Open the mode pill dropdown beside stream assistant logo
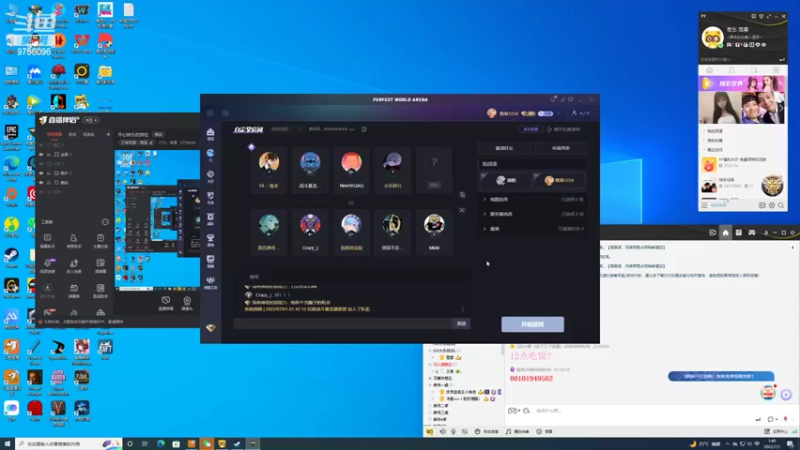Screen dimensions: 800x450 (x=91, y=120)
